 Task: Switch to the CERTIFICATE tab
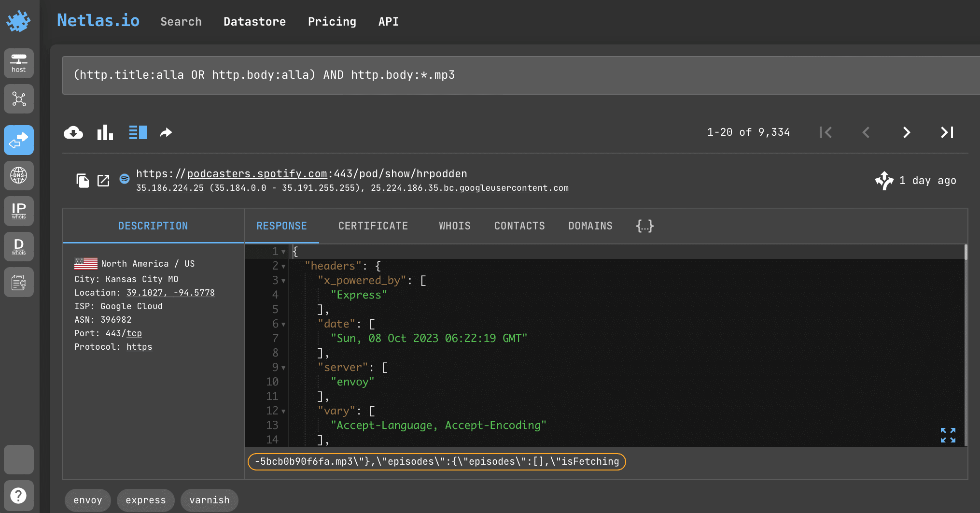[373, 226]
